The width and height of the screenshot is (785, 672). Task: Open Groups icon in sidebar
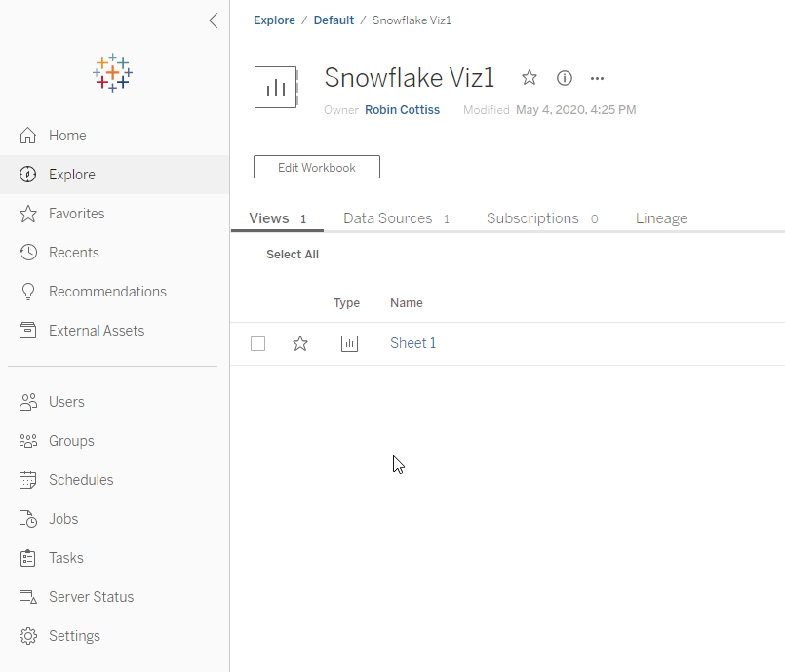click(27, 441)
